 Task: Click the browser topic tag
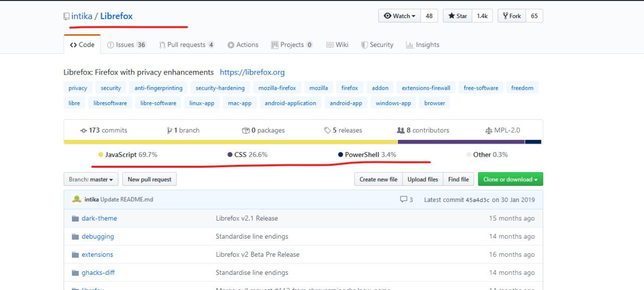[x=434, y=103]
